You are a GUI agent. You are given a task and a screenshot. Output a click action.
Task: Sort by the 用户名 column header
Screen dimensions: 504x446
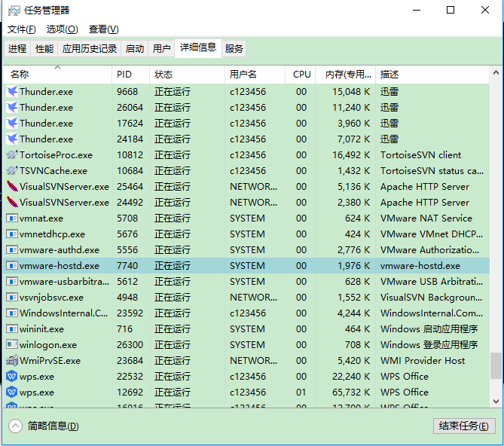255,75
